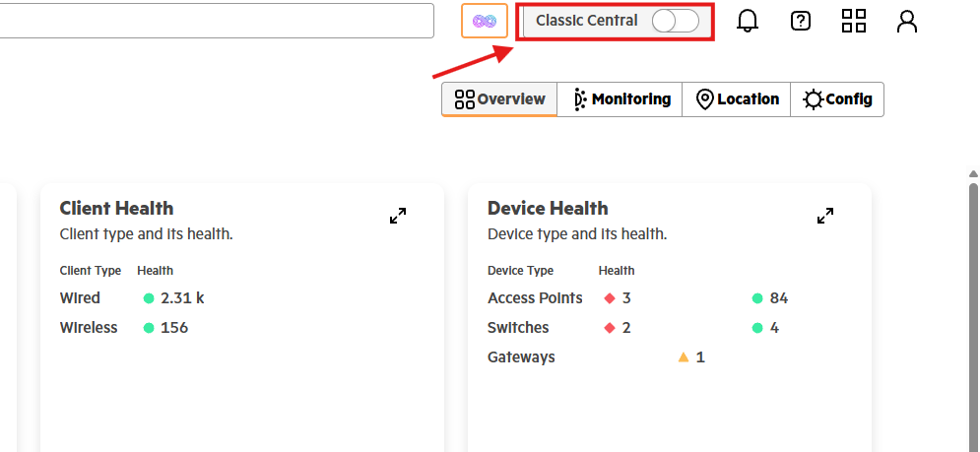Open the Config tab
Viewport: 980px width, 452px height.
coord(837,99)
